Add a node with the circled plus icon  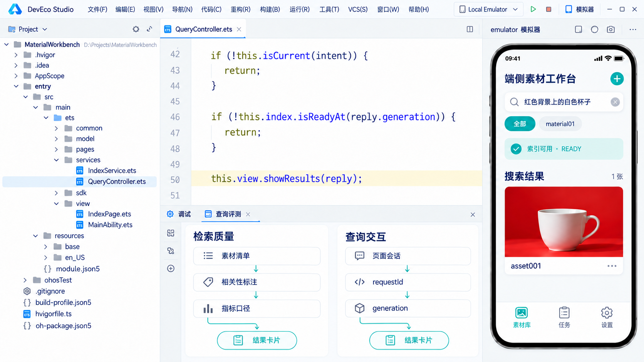click(171, 269)
